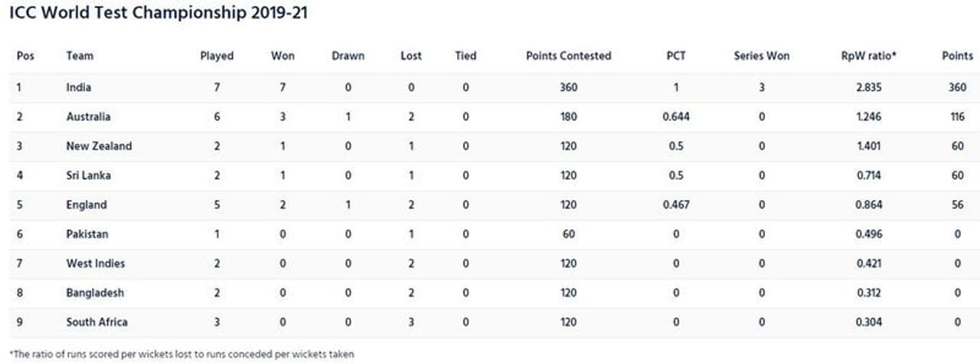Select the Drawn column header
Image resolution: width=980 pixels, height=364 pixels.
[x=348, y=56]
